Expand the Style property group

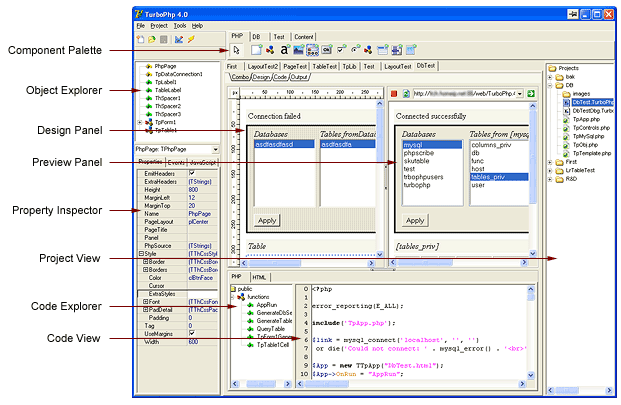(x=139, y=253)
